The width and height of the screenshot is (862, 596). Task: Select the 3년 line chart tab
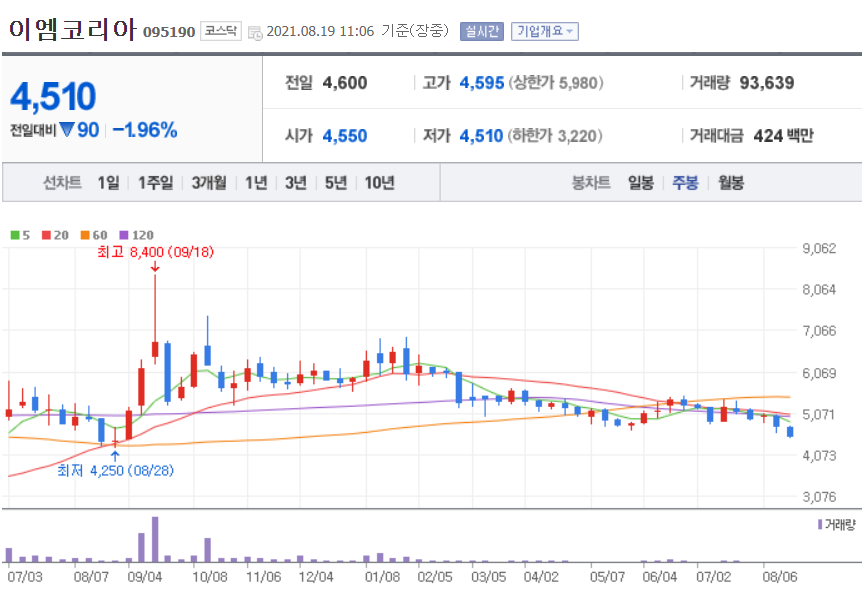[x=296, y=183]
